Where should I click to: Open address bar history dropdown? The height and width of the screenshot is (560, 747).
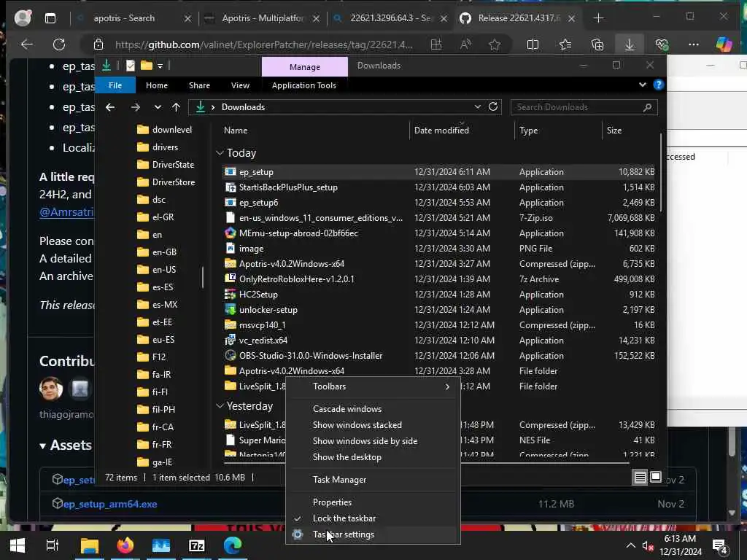coord(477,106)
